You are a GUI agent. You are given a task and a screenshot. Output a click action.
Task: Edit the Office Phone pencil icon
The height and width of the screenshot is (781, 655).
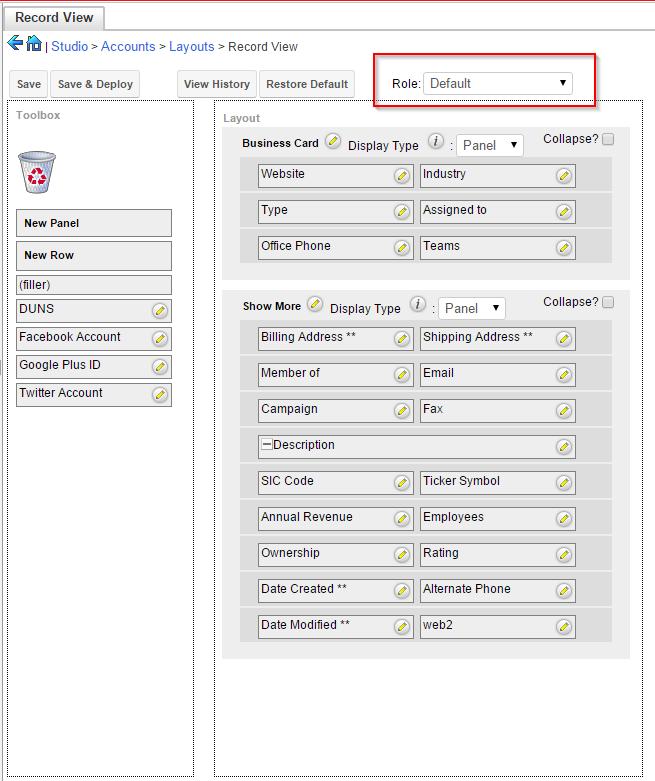[x=402, y=248]
